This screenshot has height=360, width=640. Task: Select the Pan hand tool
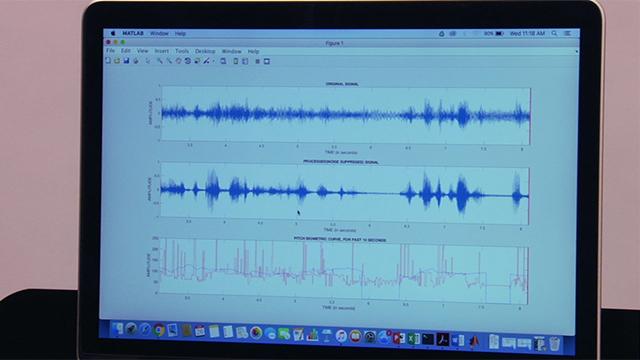point(178,61)
